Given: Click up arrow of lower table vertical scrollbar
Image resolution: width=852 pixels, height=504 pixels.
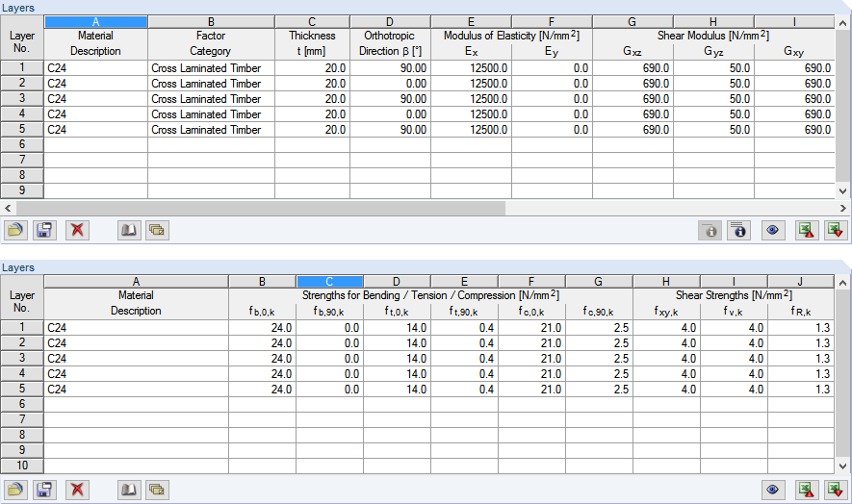Looking at the screenshot, I should tap(842, 283).
